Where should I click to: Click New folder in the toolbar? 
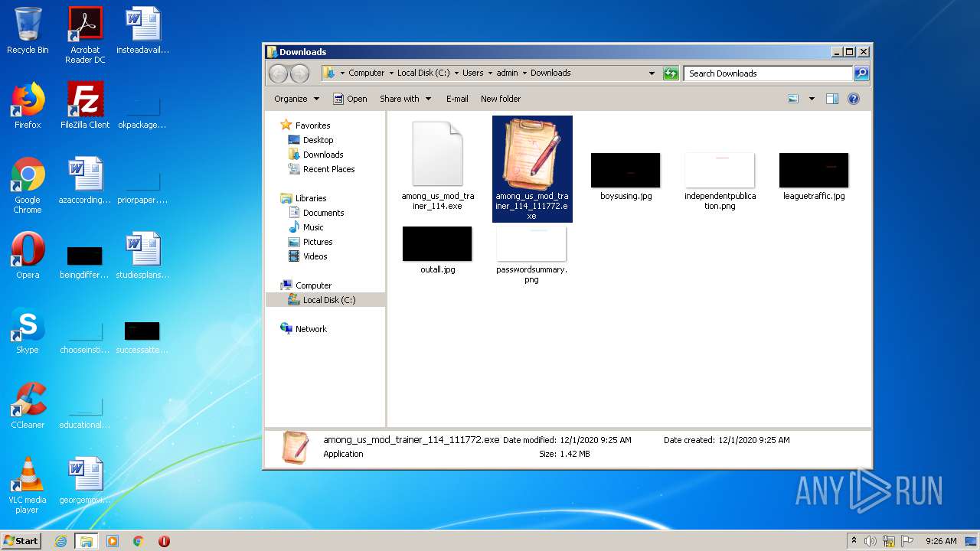click(501, 99)
